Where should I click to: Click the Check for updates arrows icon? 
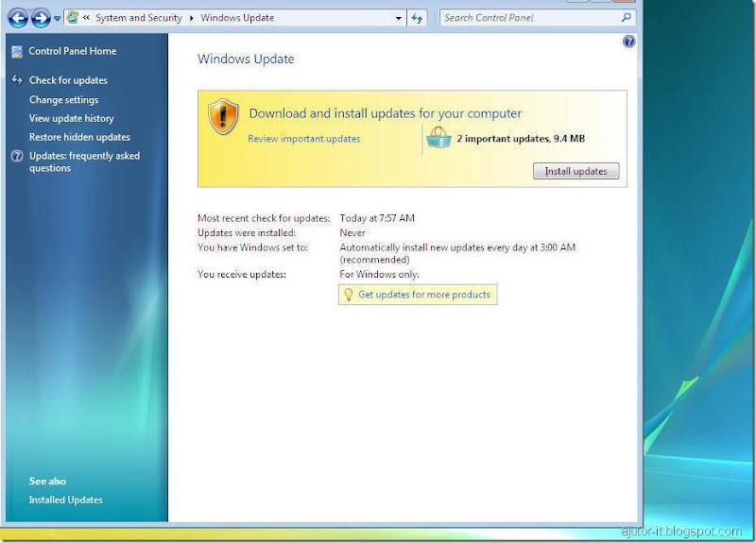[17, 79]
